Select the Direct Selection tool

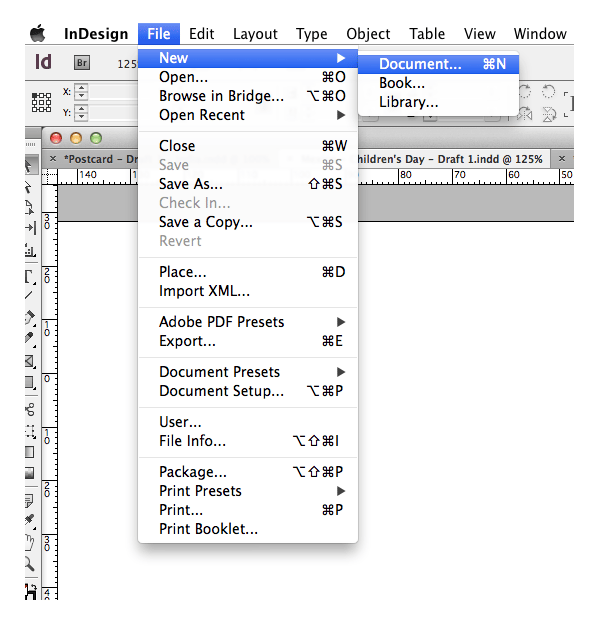pos(29,187)
